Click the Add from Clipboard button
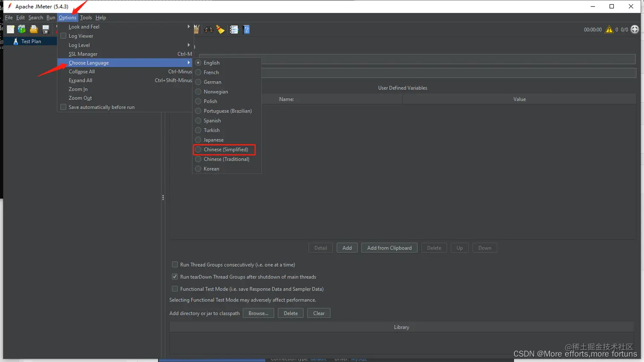644x362 pixels. pos(389,248)
